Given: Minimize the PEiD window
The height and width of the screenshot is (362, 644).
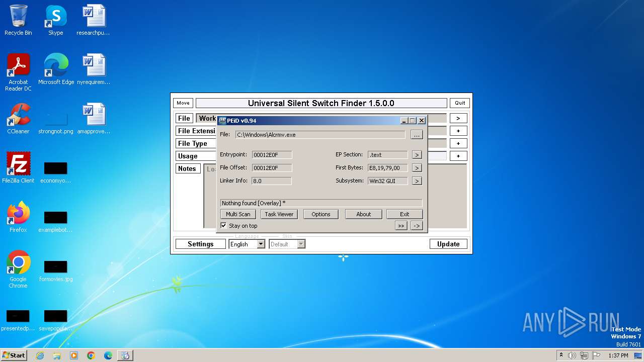Looking at the screenshot, I should 404,121.
